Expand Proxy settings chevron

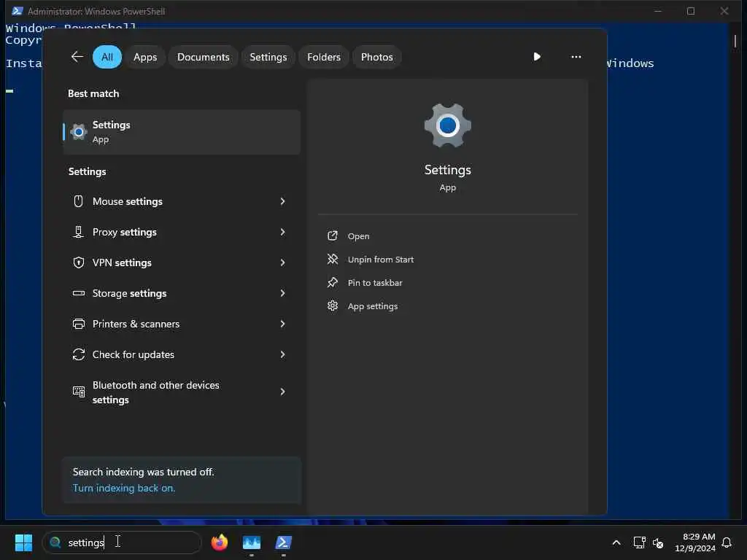pyautogui.click(x=282, y=232)
